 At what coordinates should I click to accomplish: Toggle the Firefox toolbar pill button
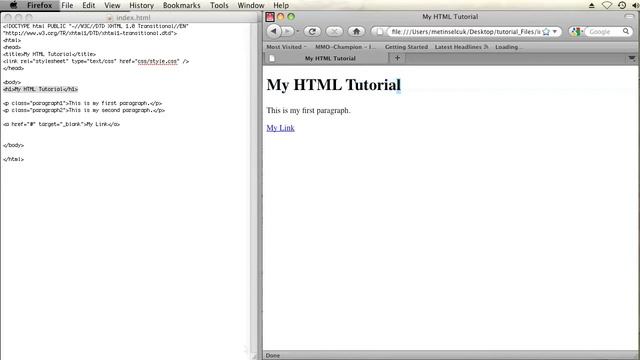pyautogui.click(x=629, y=16)
